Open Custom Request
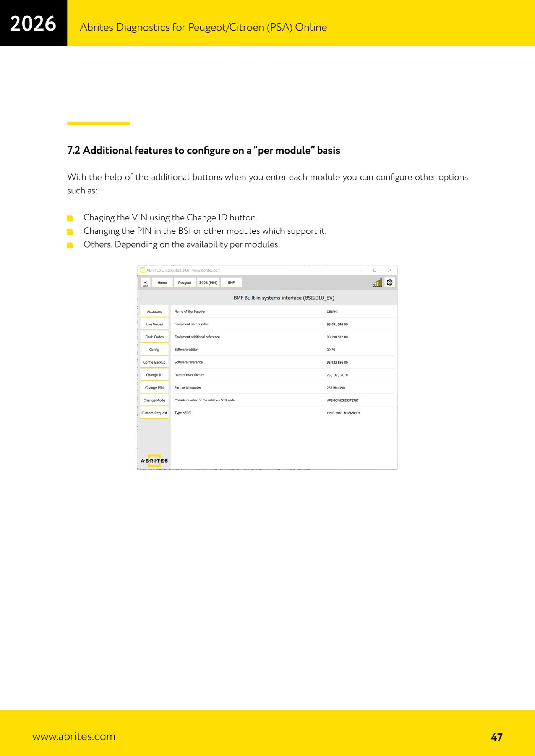 click(x=154, y=413)
